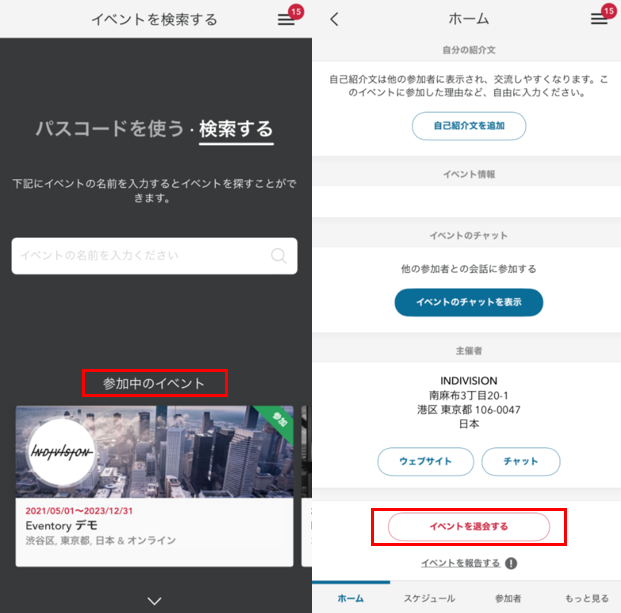Tap the back arrow on ホーム header

point(335,19)
